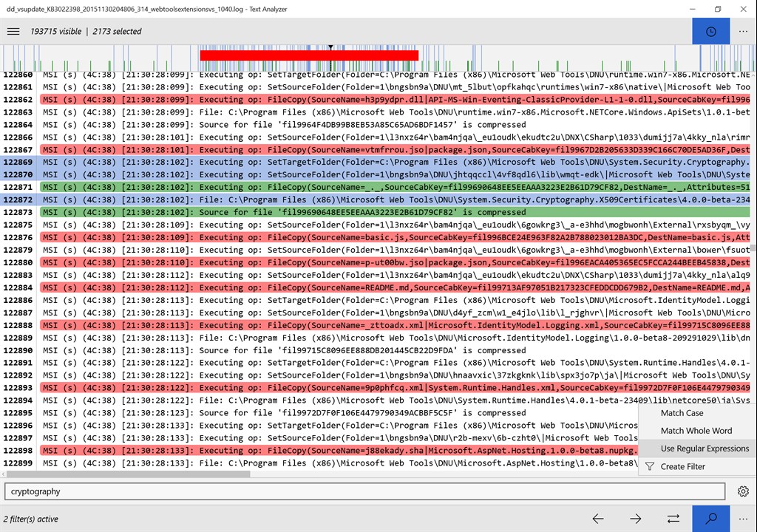
Task: Run search with magnifier button
Action: click(x=710, y=519)
